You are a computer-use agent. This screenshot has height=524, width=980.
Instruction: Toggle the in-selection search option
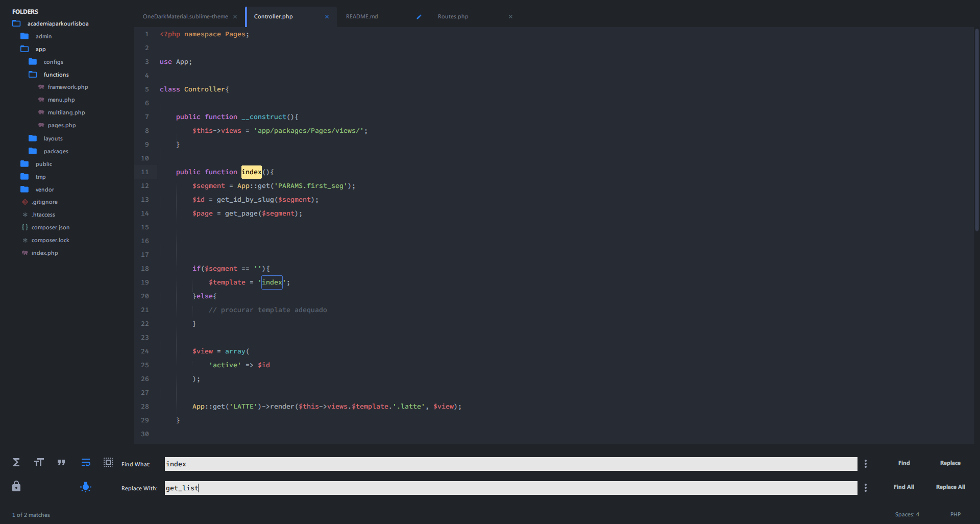point(108,462)
